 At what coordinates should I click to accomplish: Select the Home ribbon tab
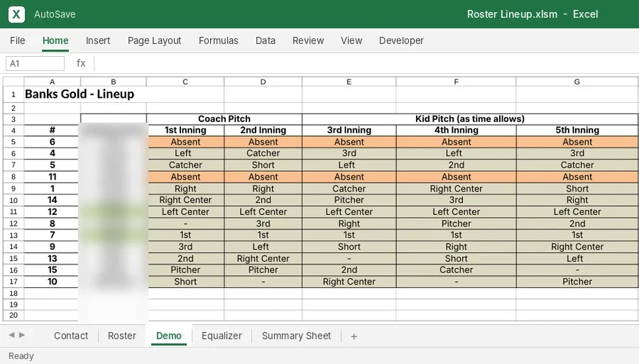55,40
